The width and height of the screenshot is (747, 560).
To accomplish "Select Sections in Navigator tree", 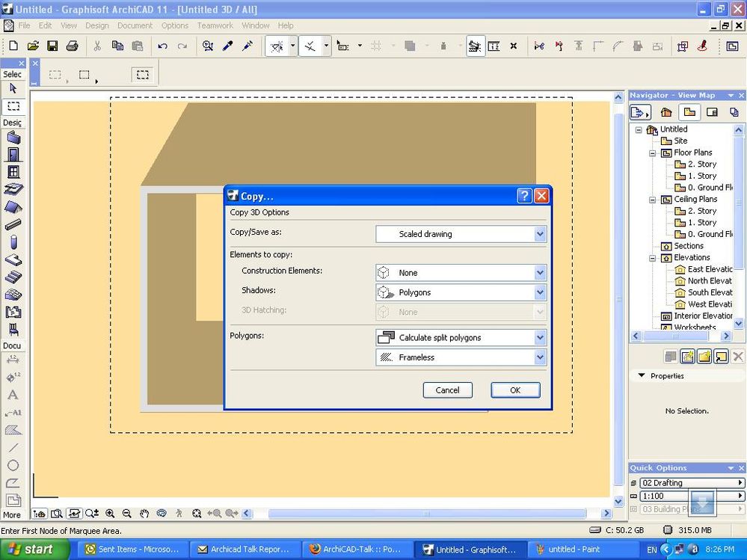I will coord(683,246).
